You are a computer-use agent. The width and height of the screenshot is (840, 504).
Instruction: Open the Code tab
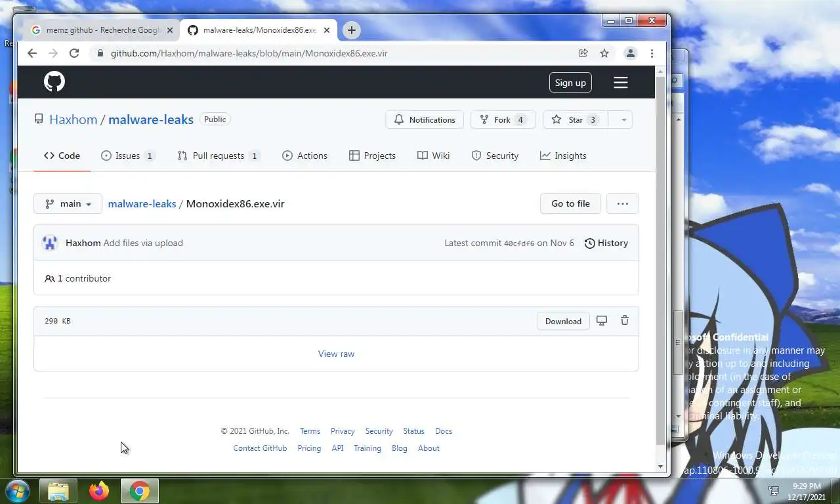point(62,156)
